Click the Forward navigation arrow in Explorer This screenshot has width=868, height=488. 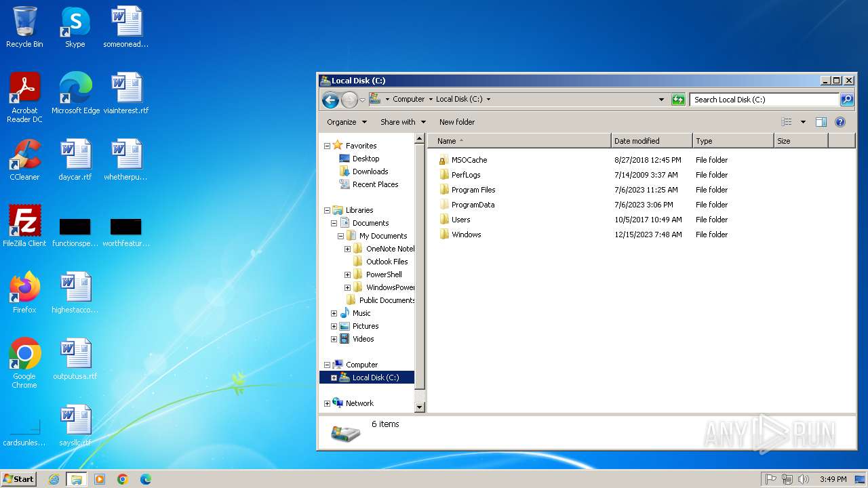tap(349, 100)
